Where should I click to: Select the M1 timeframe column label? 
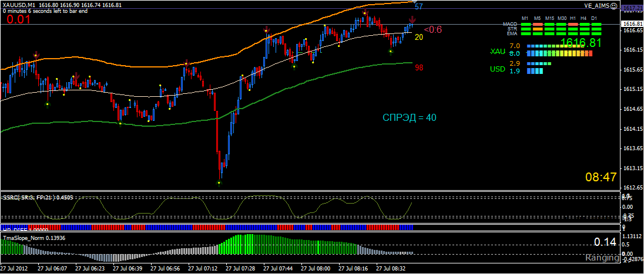tap(525, 18)
